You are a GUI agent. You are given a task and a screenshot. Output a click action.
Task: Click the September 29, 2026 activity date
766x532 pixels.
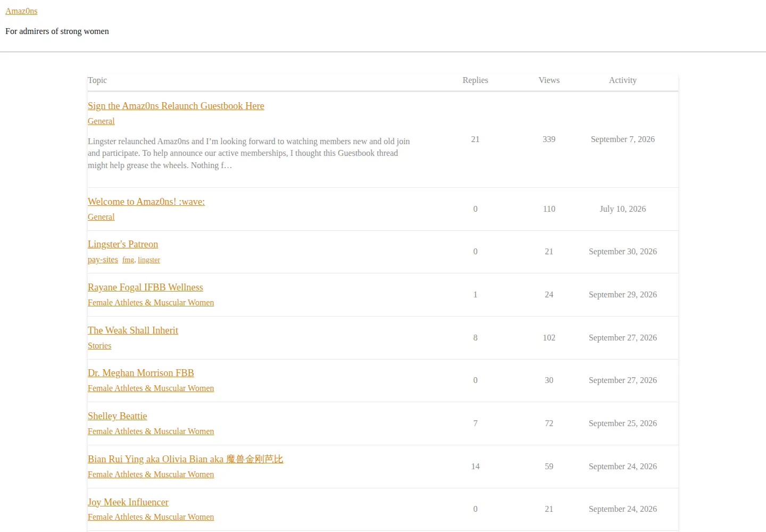click(x=623, y=295)
